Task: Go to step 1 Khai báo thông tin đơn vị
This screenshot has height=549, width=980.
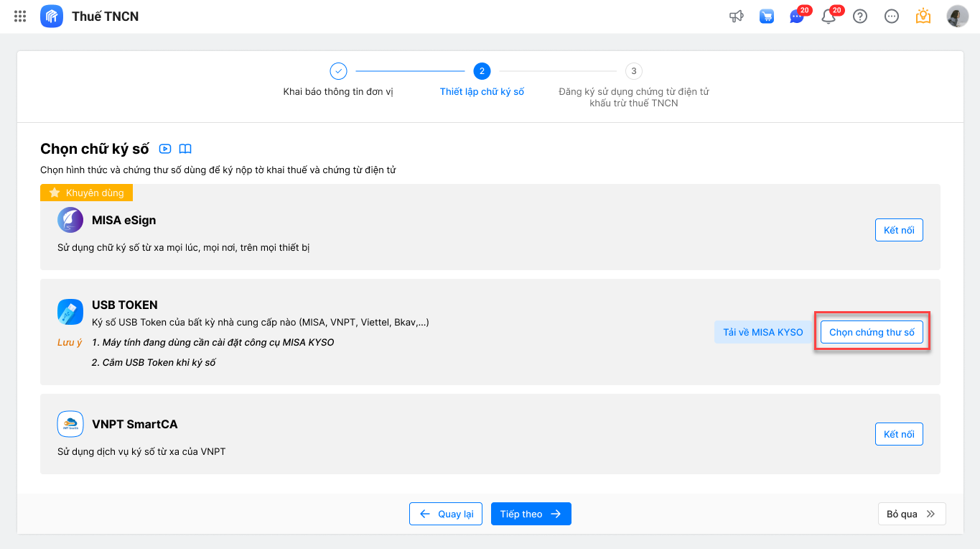Action: [x=338, y=71]
